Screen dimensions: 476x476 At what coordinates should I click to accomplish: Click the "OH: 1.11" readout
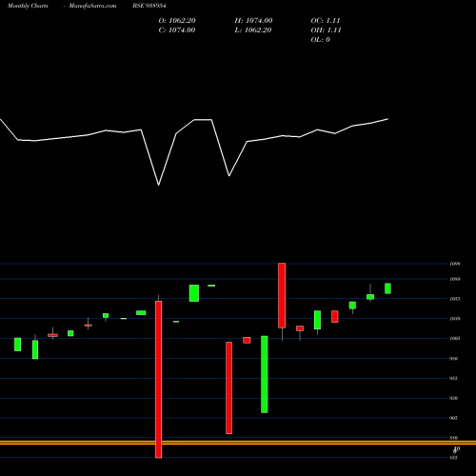pyautogui.click(x=326, y=30)
